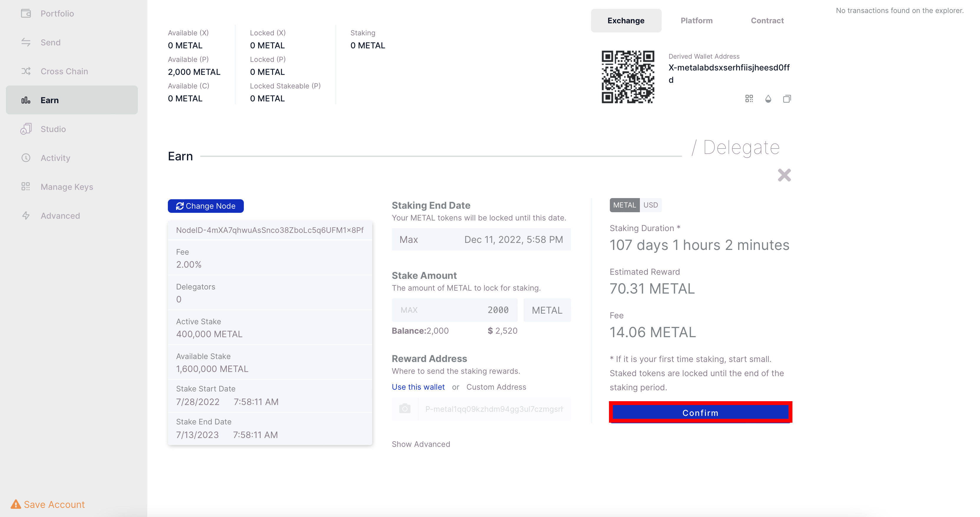Click the faucet droplet icon

click(768, 99)
